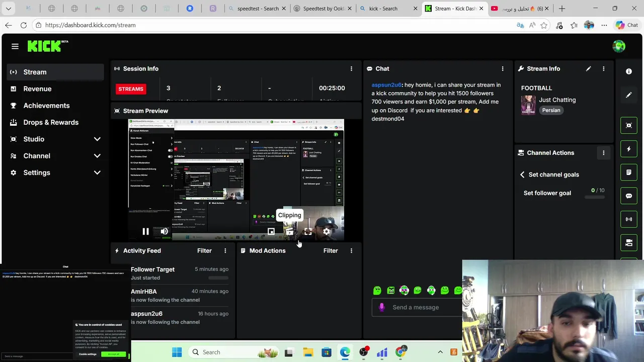Click the Persian language tag
This screenshot has height=362, width=644.
(551, 110)
